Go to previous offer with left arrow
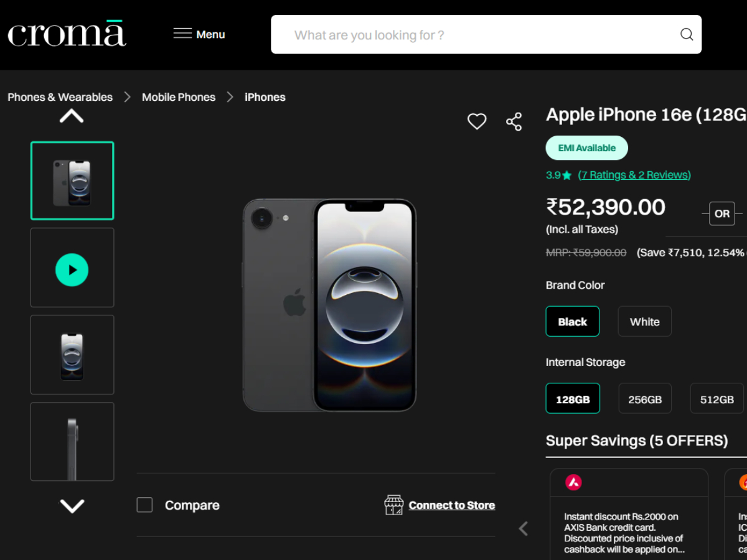Image resolution: width=747 pixels, height=560 pixels. [x=524, y=528]
